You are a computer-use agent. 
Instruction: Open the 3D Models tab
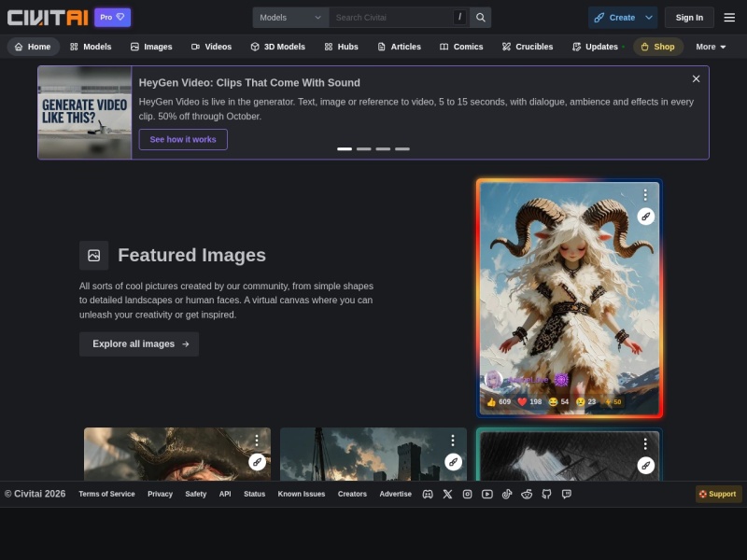(277, 47)
